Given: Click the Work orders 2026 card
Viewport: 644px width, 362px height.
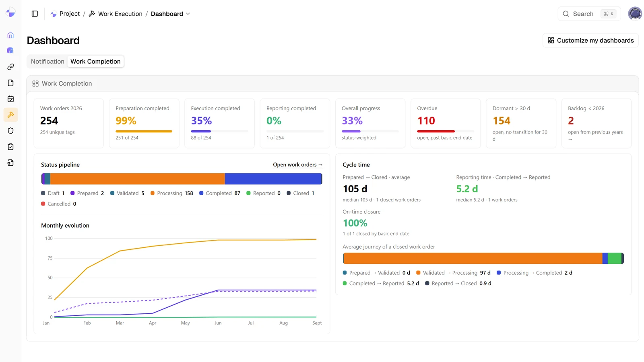Looking at the screenshot, I should click(x=69, y=123).
